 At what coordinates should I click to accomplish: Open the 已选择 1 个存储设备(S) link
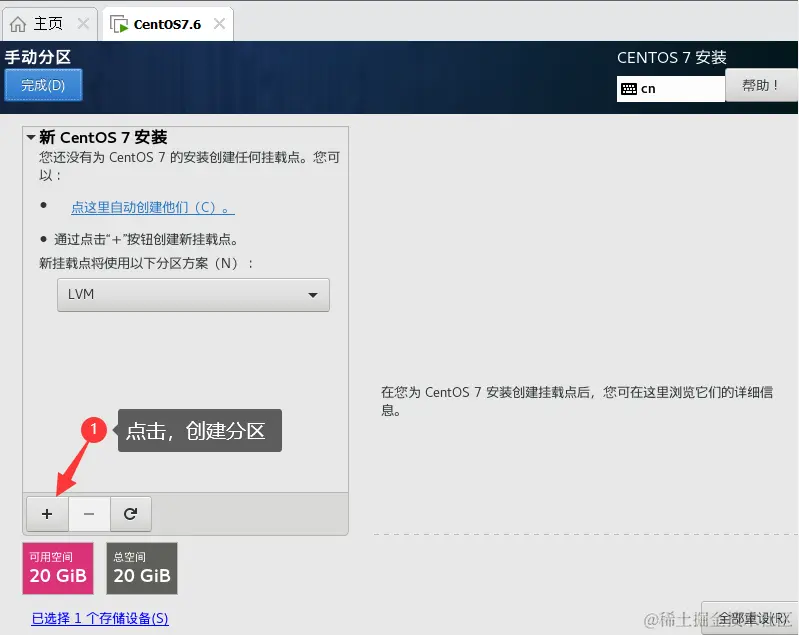[x=100, y=618]
